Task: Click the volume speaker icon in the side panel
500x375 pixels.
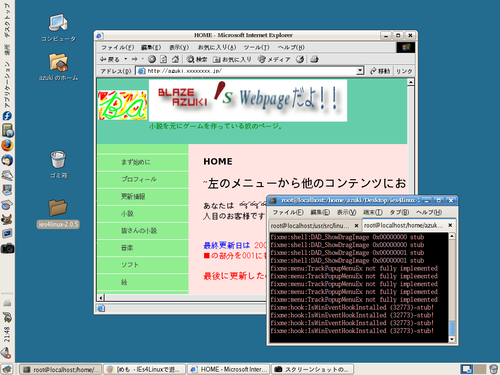Action: (6, 353)
